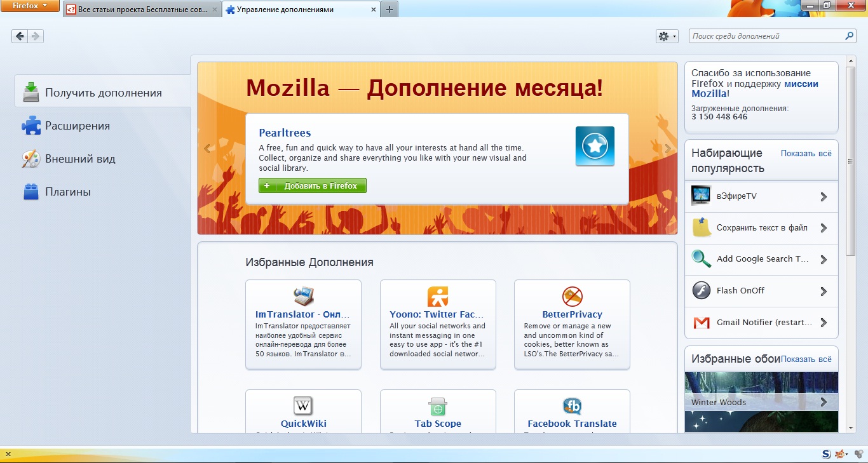Click the Pearltrees add-on title link

[x=285, y=133]
